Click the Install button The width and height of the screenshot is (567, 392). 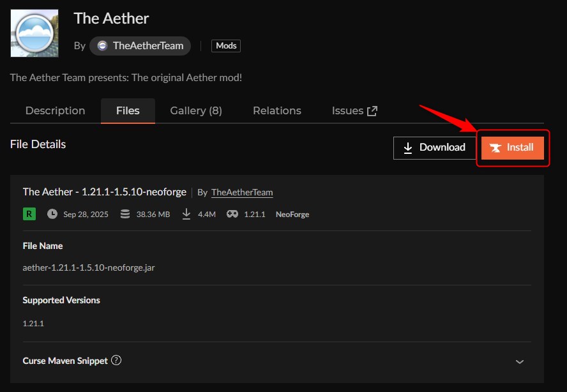512,147
